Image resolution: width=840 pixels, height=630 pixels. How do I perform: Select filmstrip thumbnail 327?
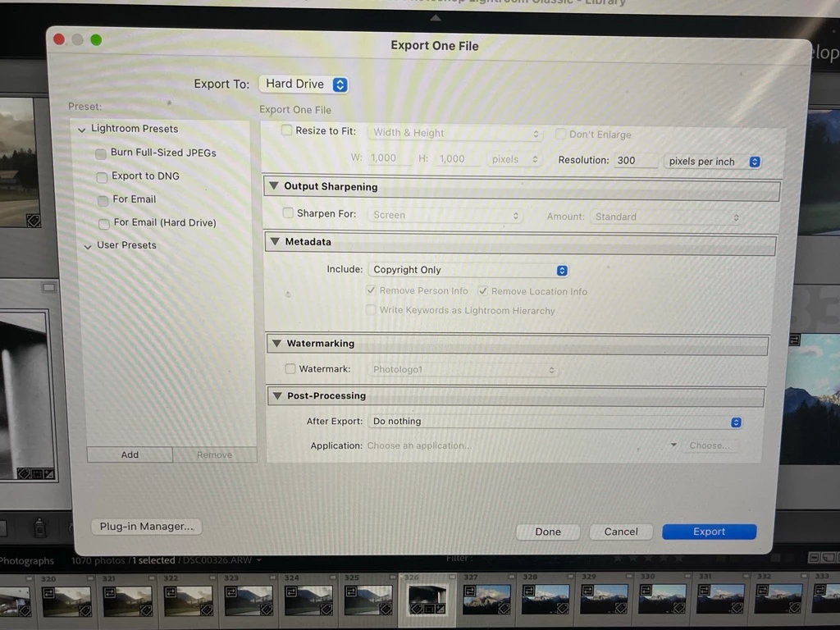(486, 600)
